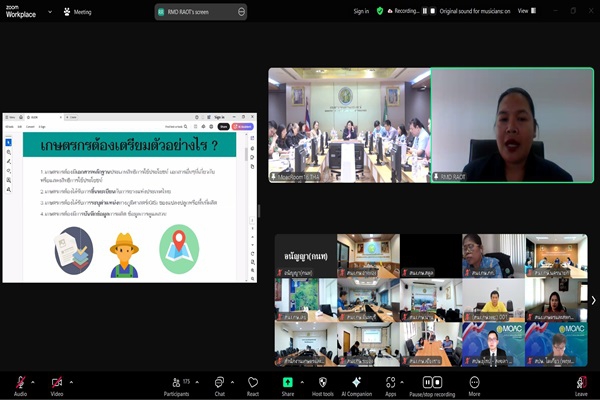Expand audio options arrow next to Audio
Image resolution: width=600 pixels, height=400 pixels.
35,382
